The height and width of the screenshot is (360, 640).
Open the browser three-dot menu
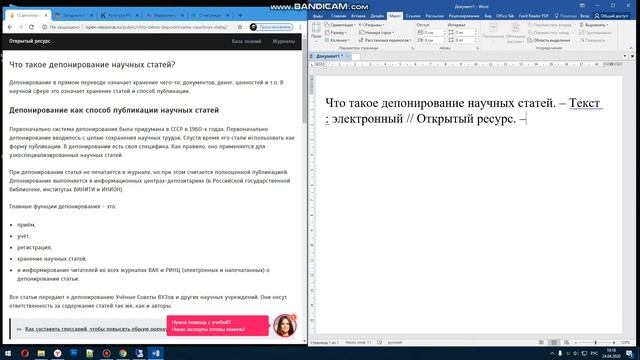[x=300, y=27]
